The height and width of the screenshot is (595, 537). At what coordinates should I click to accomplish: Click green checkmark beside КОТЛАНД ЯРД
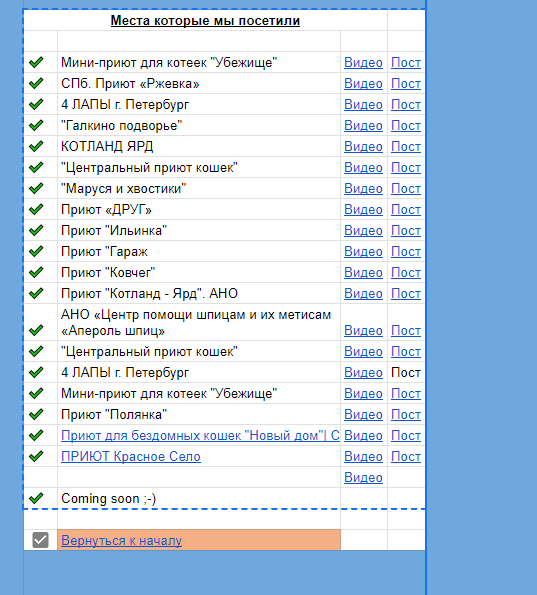[36, 146]
